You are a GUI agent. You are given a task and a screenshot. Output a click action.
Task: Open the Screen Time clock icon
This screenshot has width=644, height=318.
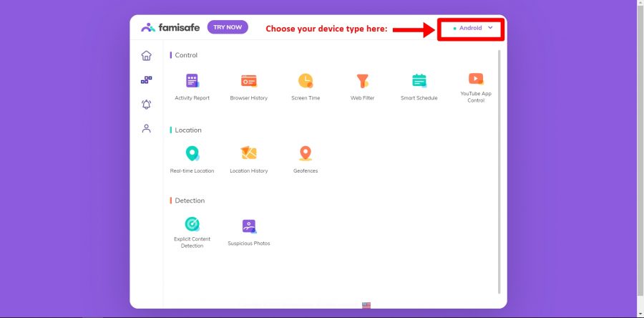[306, 80]
